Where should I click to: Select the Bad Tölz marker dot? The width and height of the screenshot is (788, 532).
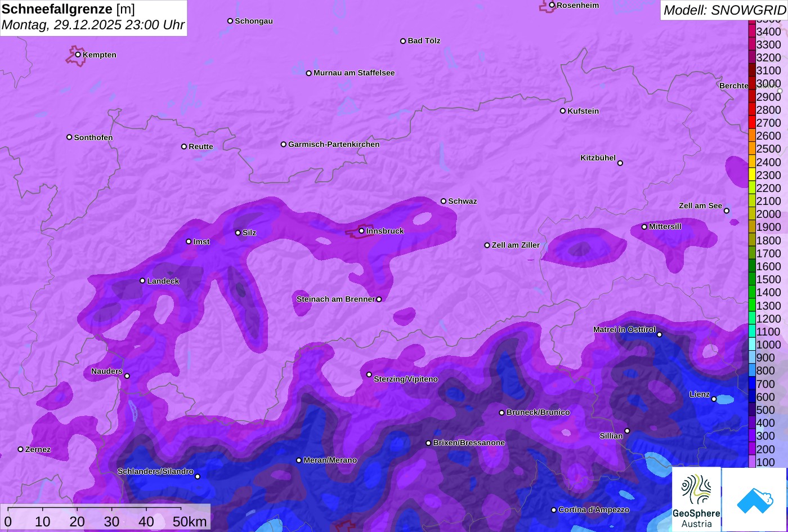(403, 41)
